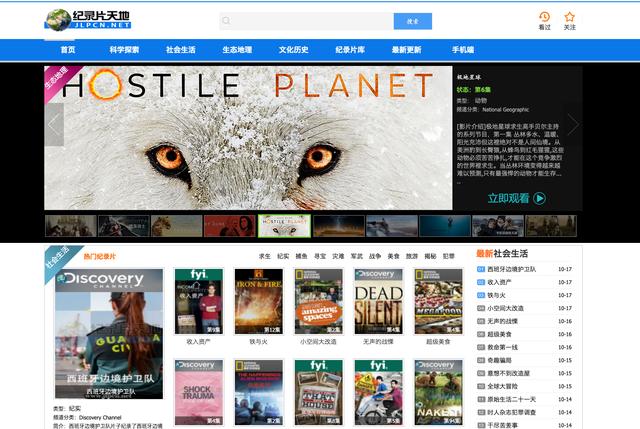Open the Naked Discovery poster
The height and width of the screenshot is (429, 640).
(x=439, y=393)
